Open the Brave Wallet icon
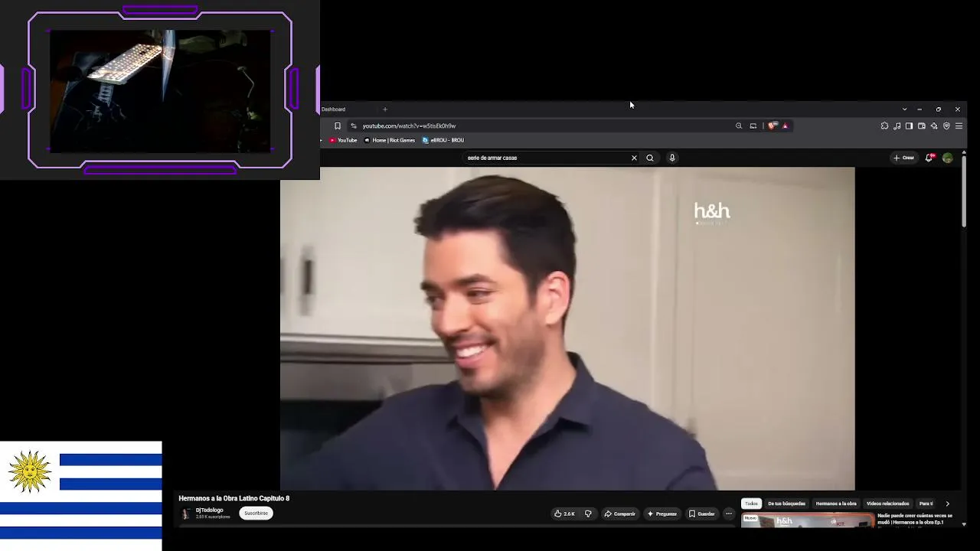Viewport: 980px width, 551px height. point(922,126)
